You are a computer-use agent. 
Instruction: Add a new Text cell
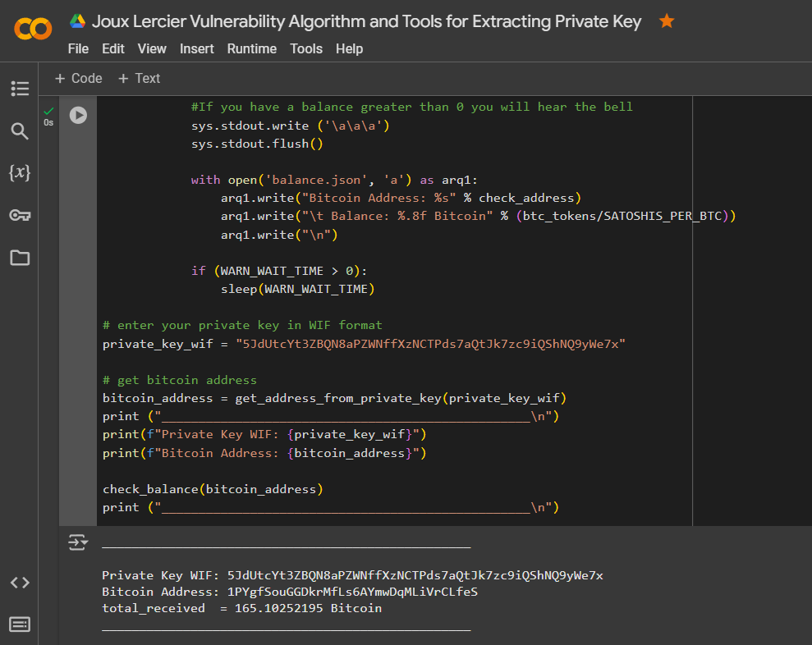[x=140, y=78]
